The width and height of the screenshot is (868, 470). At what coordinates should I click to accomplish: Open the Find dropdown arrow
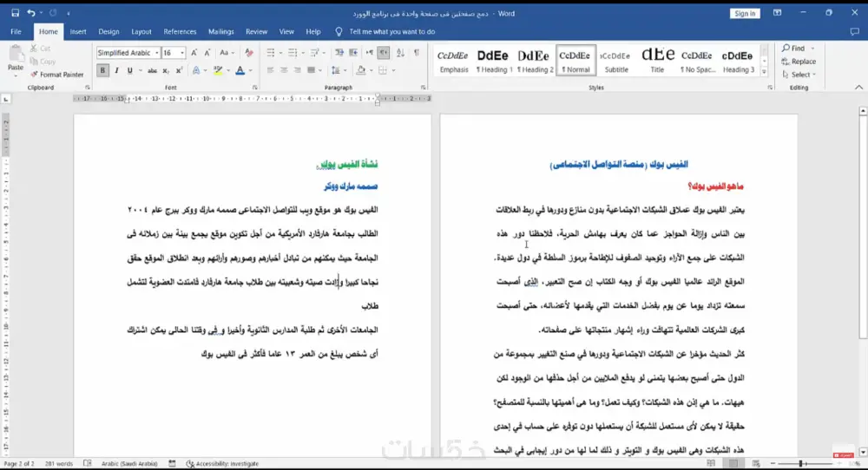point(812,48)
